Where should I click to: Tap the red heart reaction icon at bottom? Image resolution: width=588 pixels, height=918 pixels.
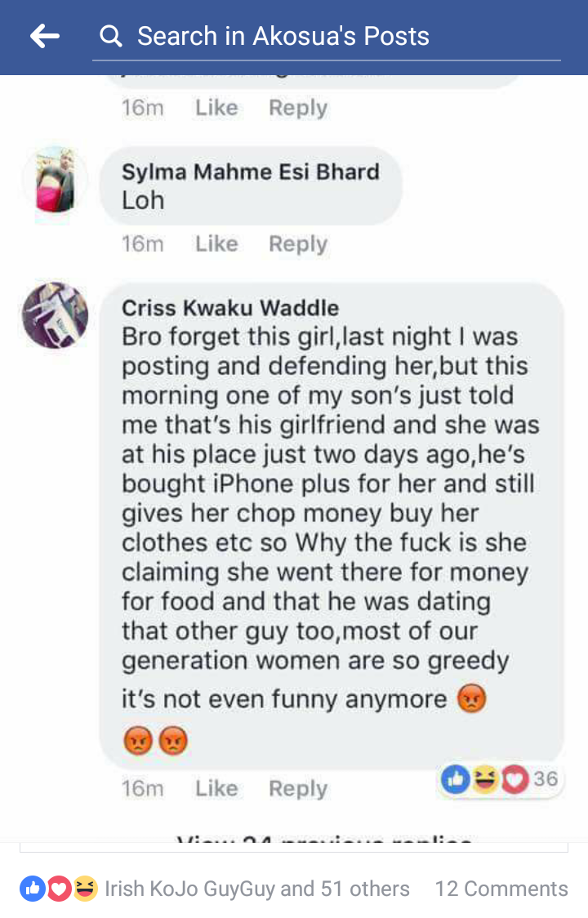coord(59,889)
